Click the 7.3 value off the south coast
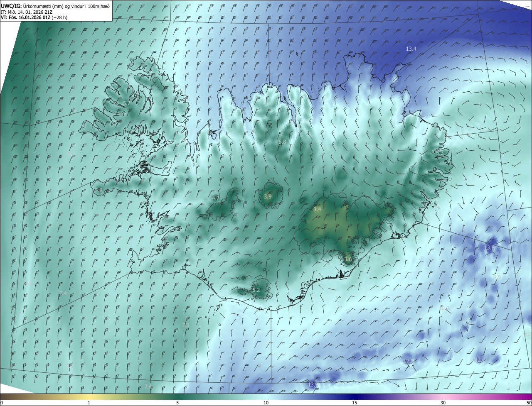Image resolution: width=532 pixels, height=406 pixels. click(x=185, y=325)
